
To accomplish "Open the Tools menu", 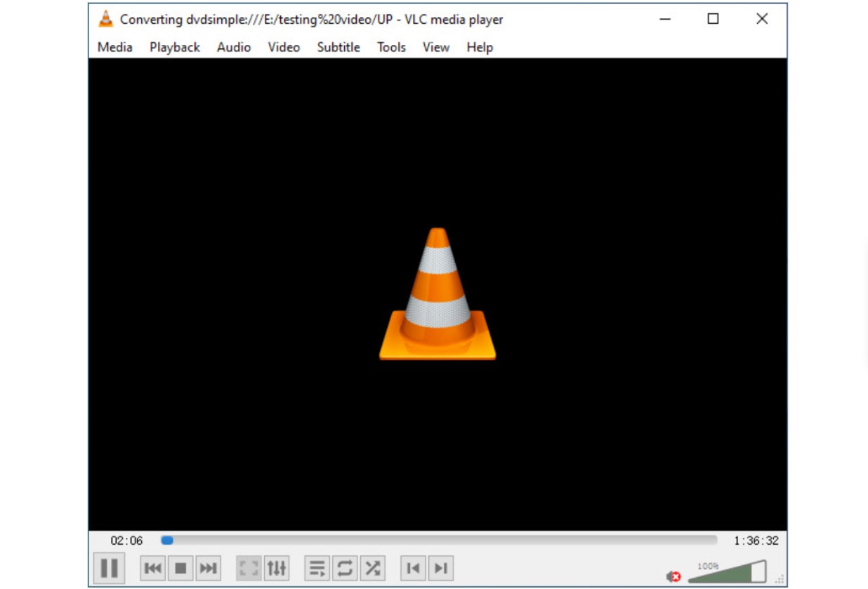I will coord(391,47).
